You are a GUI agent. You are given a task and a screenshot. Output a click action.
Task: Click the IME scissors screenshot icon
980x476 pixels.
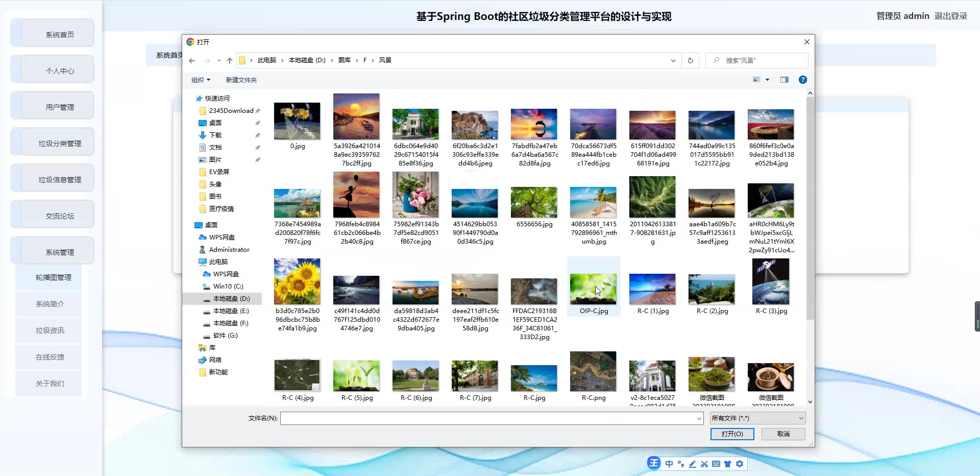coord(704,464)
